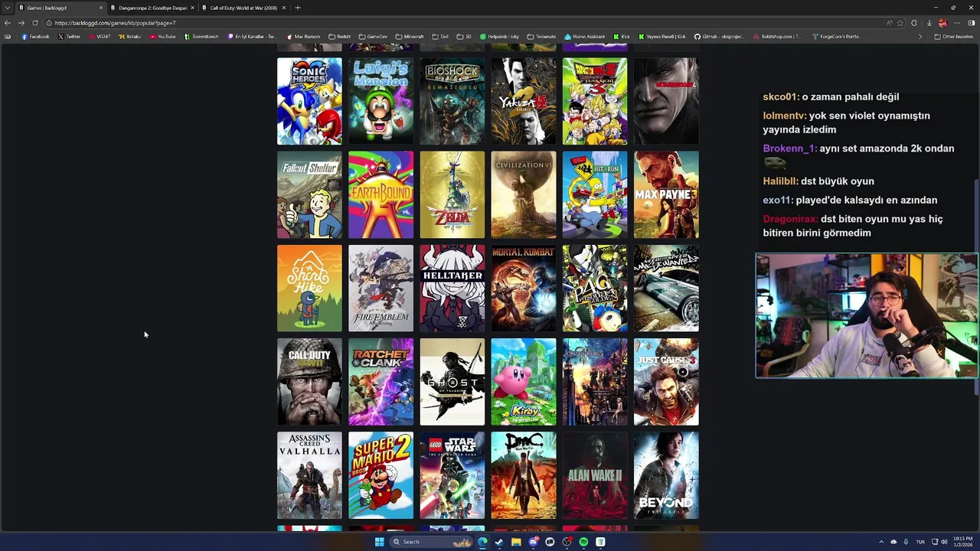Open the tab actions dropdown arrow
Screen dimensions: 980x551
point(7,8)
